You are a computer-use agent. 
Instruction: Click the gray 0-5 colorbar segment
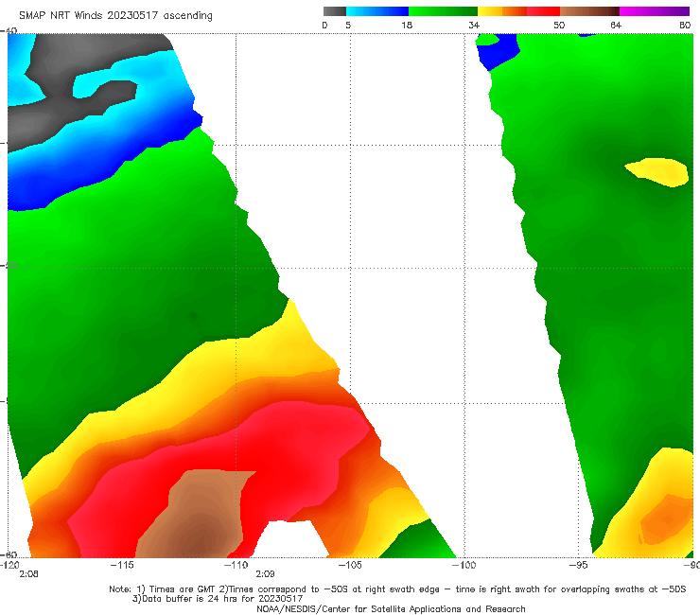coord(335,11)
